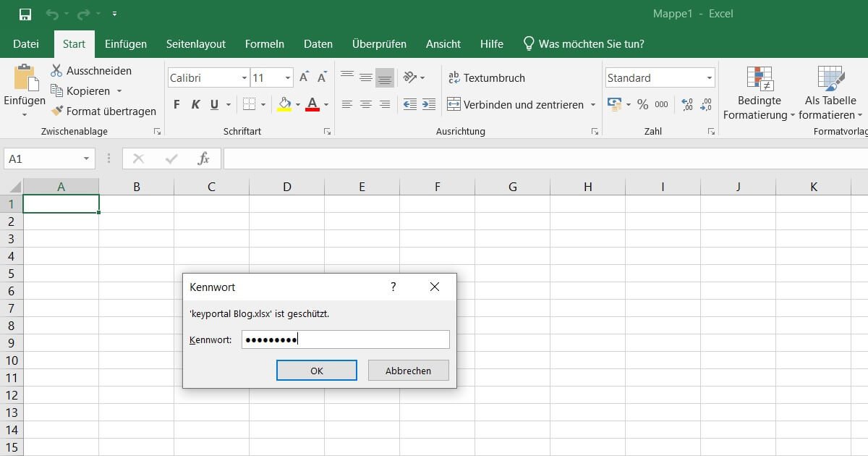The height and width of the screenshot is (456, 868).
Task: Toggle Textumbruch wrap text
Action: pyautogui.click(x=486, y=77)
